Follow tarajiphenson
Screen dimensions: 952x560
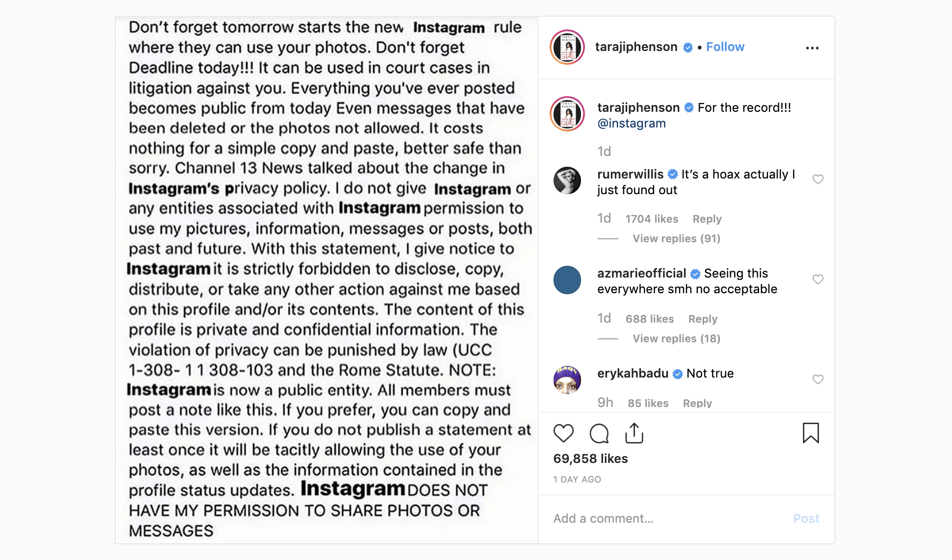tap(725, 47)
